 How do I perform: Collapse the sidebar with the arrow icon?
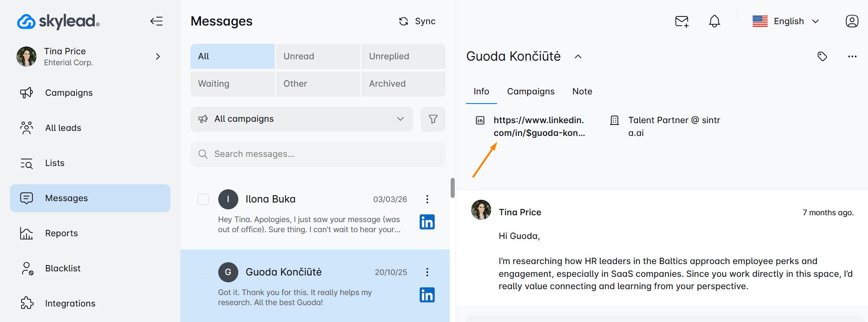(x=156, y=21)
